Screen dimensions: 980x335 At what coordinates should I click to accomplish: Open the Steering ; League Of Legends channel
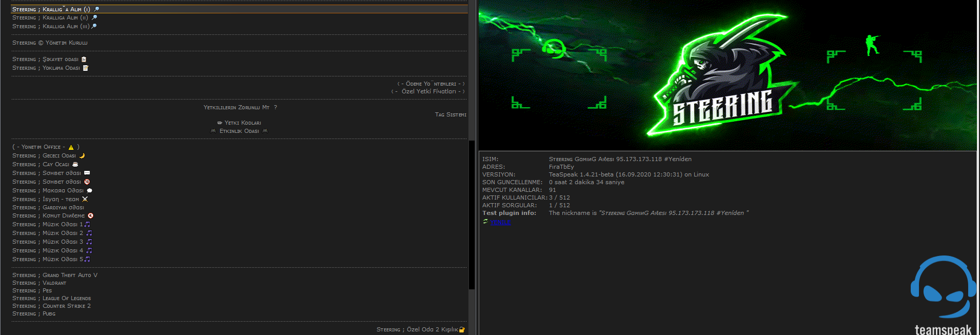click(x=52, y=299)
